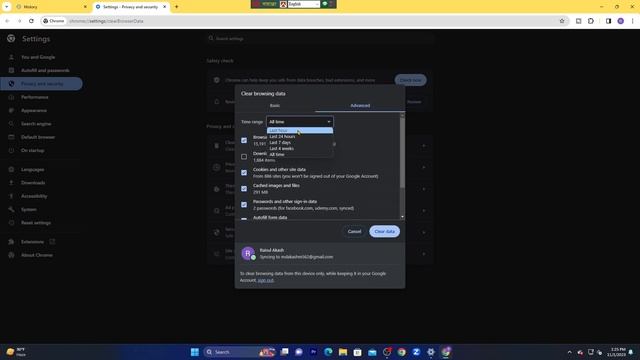The width and height of the screenshot is (640, 360).
Task: Open the Time range dropdown
Action: coord(300,122)
